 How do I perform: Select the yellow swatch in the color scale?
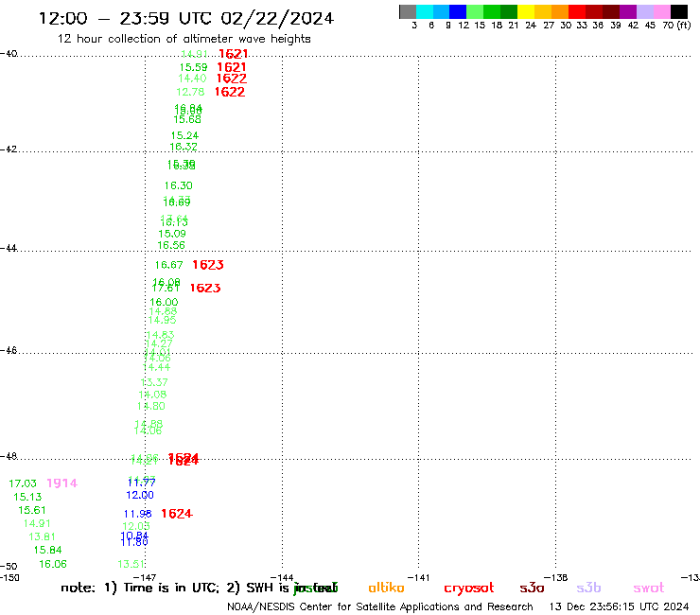(x=526, y=11)
